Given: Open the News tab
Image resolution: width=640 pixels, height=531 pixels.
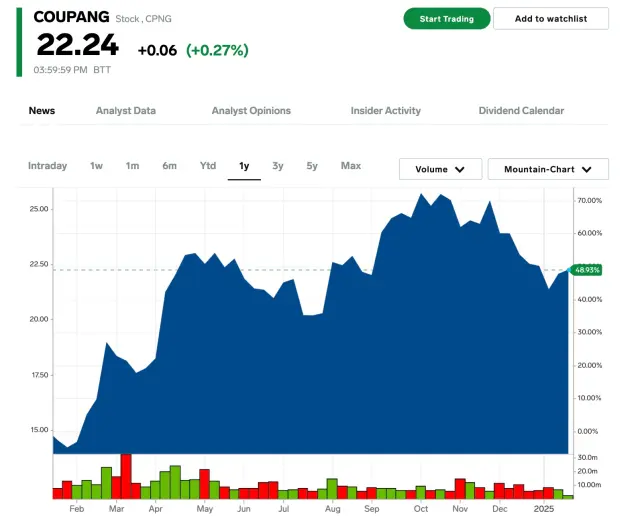Looking at the screenshot, I should 42,111.
